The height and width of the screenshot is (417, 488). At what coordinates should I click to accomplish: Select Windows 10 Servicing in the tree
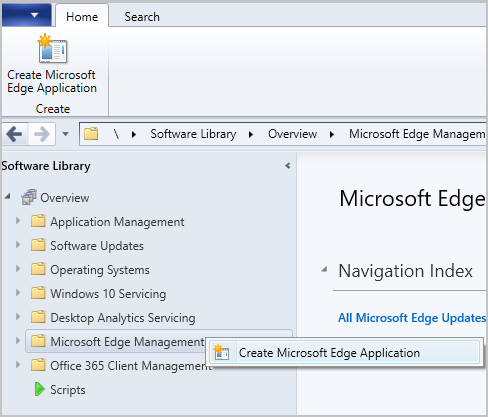(108, 294)
